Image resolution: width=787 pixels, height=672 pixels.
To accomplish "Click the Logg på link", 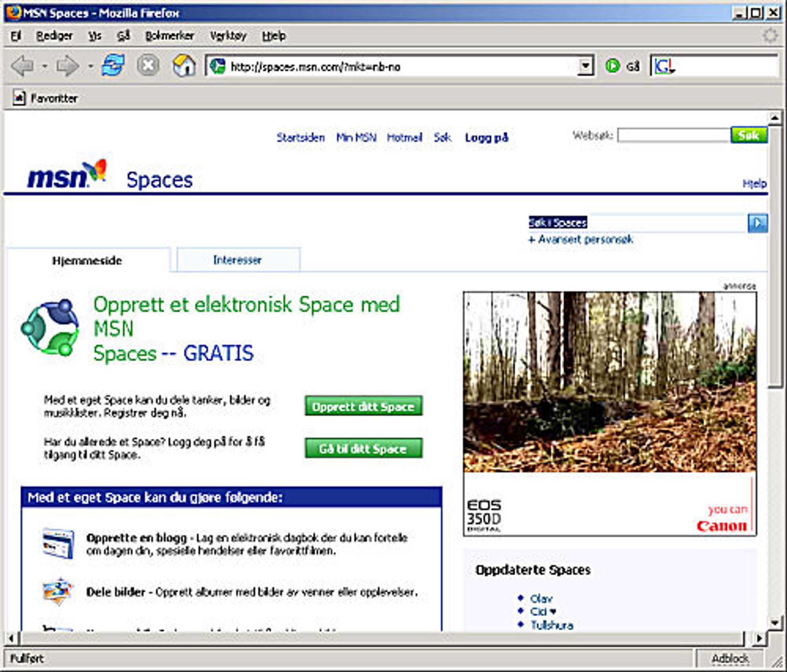I will click(487, 137).
